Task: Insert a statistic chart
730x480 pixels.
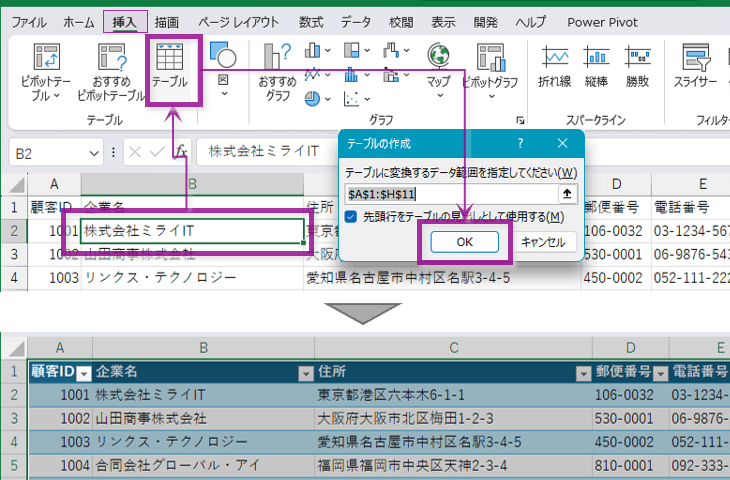Action: point(351,74)
